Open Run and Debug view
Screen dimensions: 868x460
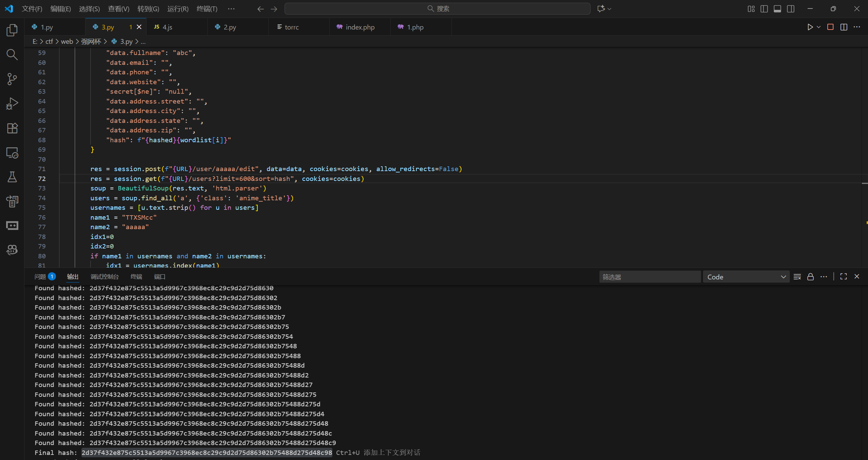(x=12, y=104)
